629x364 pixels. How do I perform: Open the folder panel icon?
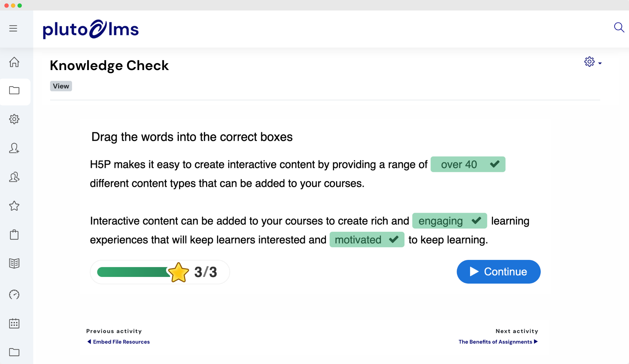[14, 91]
